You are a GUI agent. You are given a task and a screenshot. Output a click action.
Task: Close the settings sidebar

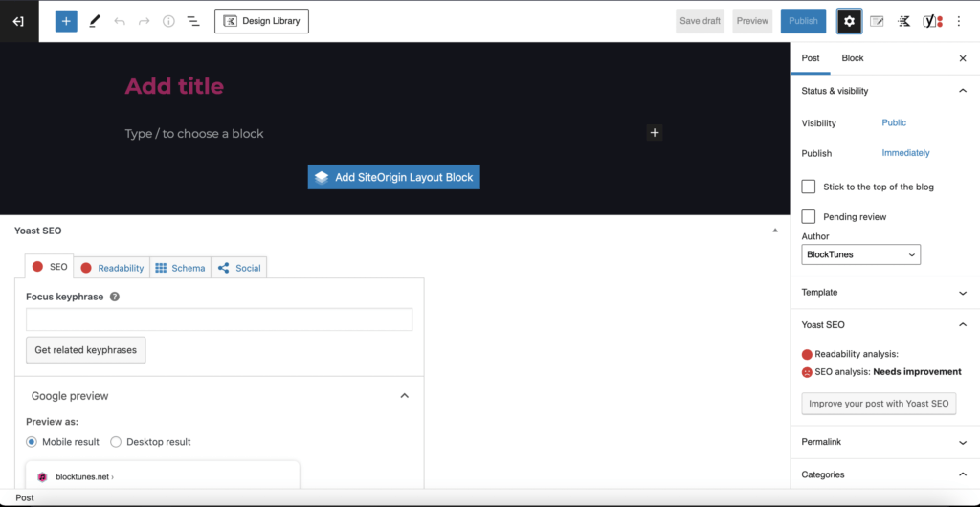point(963,58)
